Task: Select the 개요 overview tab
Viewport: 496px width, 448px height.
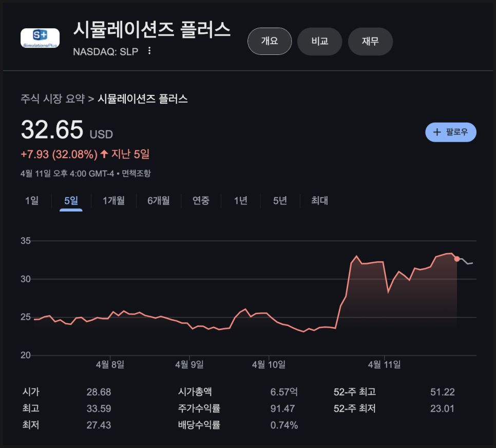Action: 270,41
